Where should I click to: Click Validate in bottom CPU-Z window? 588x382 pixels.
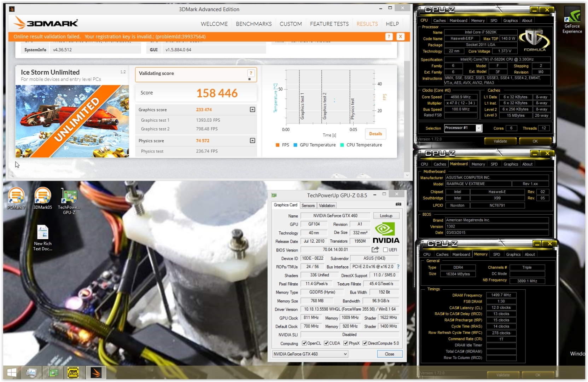click(503, 375)
